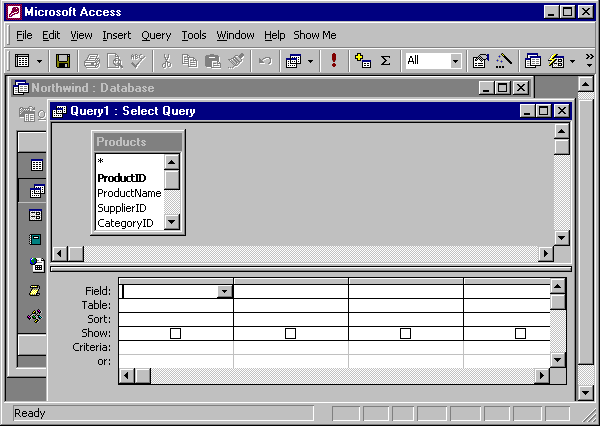Run the query with red exclamation icon
The width and height of the screenshot is (600, 426).
coord(334,60)
